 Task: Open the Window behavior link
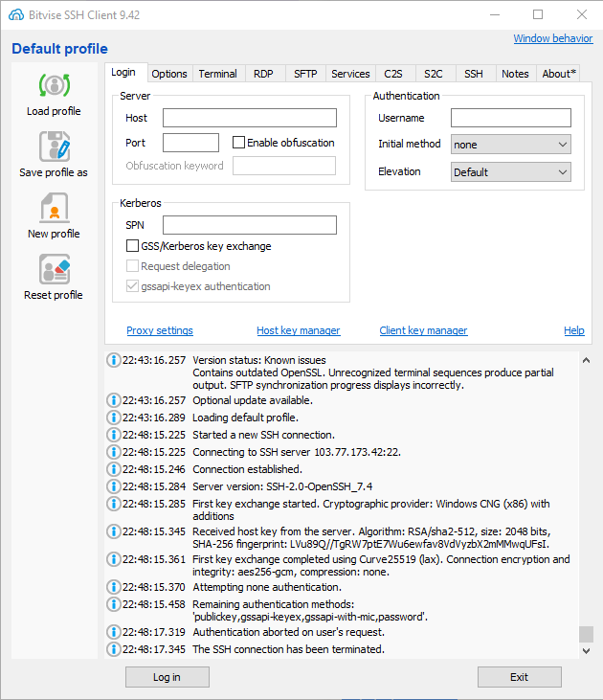[553, 38]
